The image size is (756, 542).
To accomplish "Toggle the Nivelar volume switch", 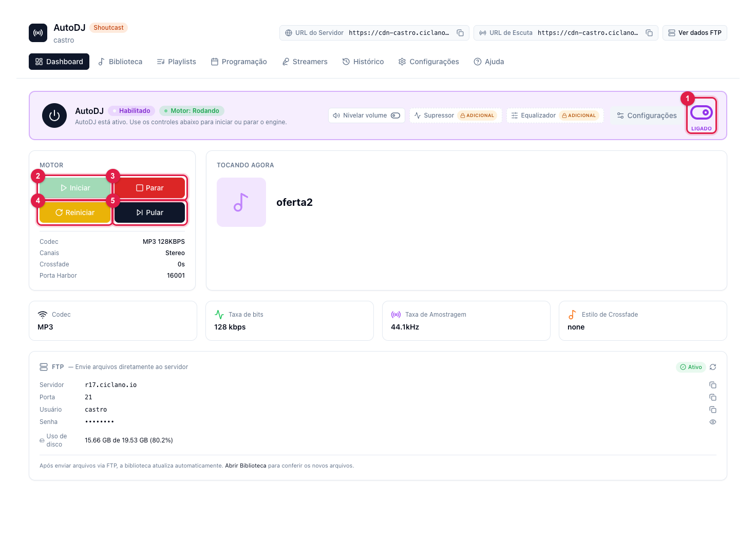I will tap(395, 115).
